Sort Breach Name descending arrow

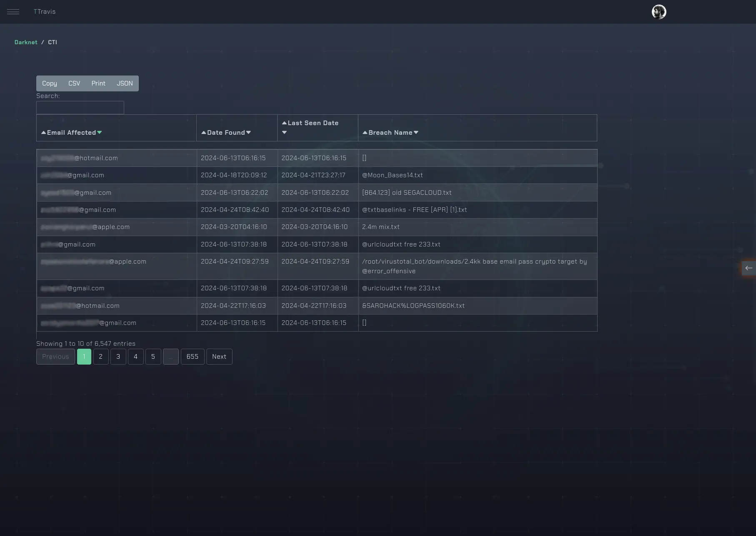[x=416, y=133]
